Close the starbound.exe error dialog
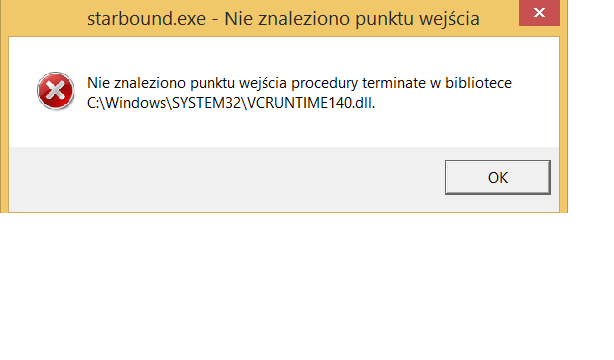Image resolution: width=614 pixels, height=360 pixels. 539,13
